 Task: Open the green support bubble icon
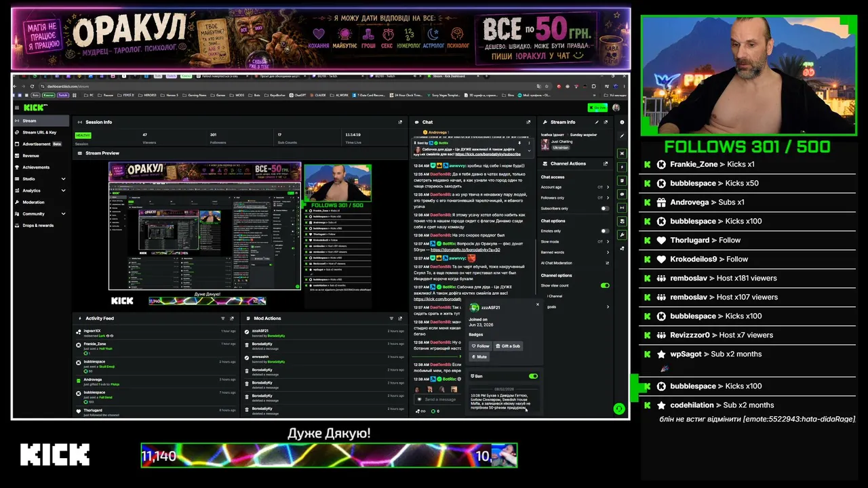618,409
